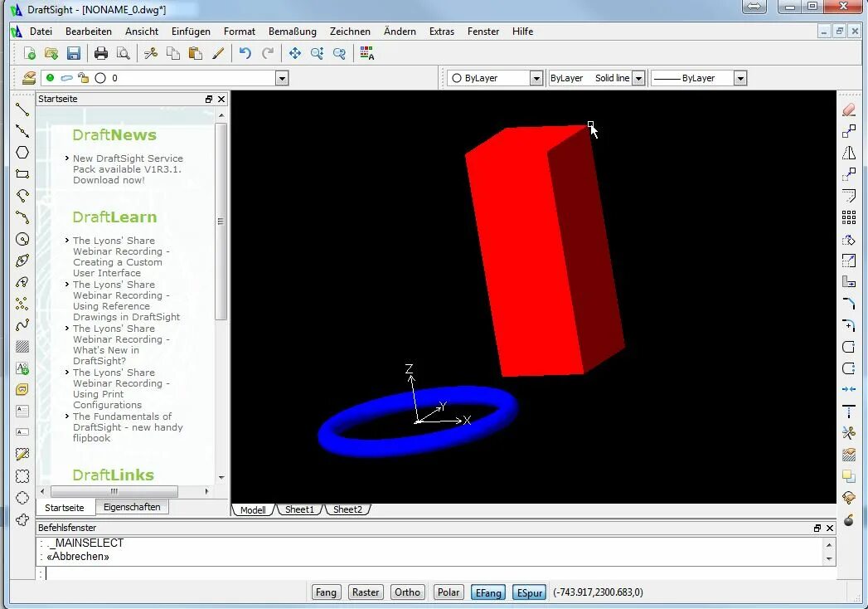Select the Line drawing tool
Screen dimensions: 868x609
pos(22,110)
